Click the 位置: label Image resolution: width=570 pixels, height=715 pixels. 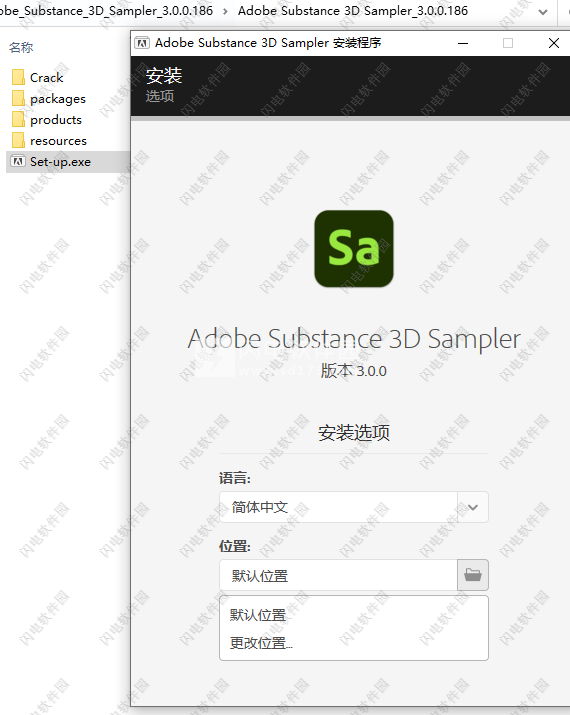(235, 545)
